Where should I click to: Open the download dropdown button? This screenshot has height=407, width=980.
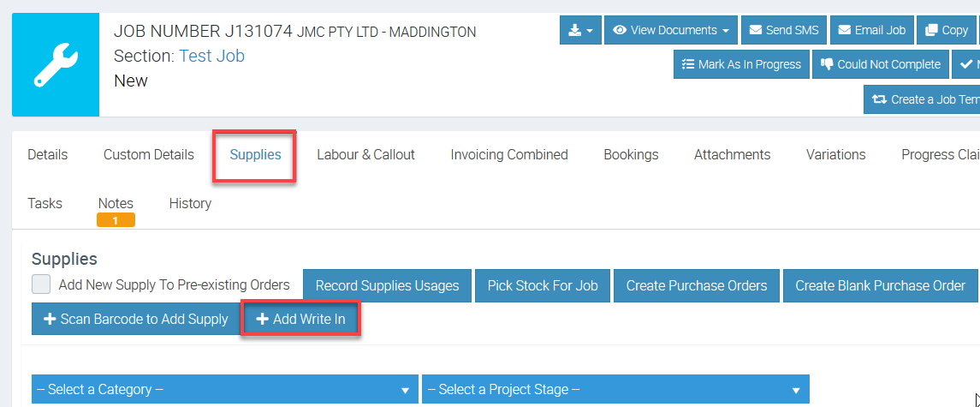pyautogui.click(x=580, y=30)
